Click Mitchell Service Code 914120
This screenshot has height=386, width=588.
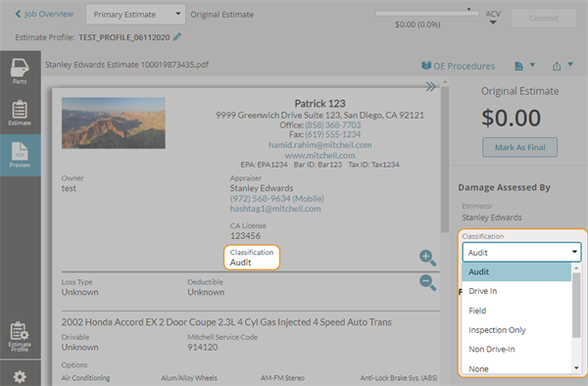203,347
